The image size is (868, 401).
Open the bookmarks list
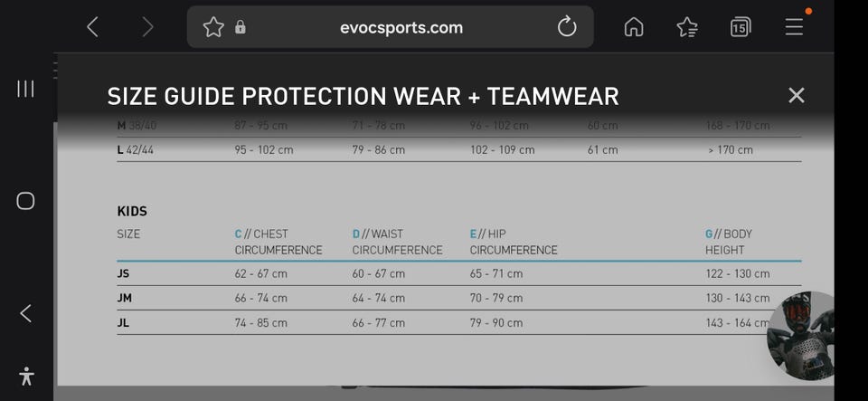coord(687,27)
